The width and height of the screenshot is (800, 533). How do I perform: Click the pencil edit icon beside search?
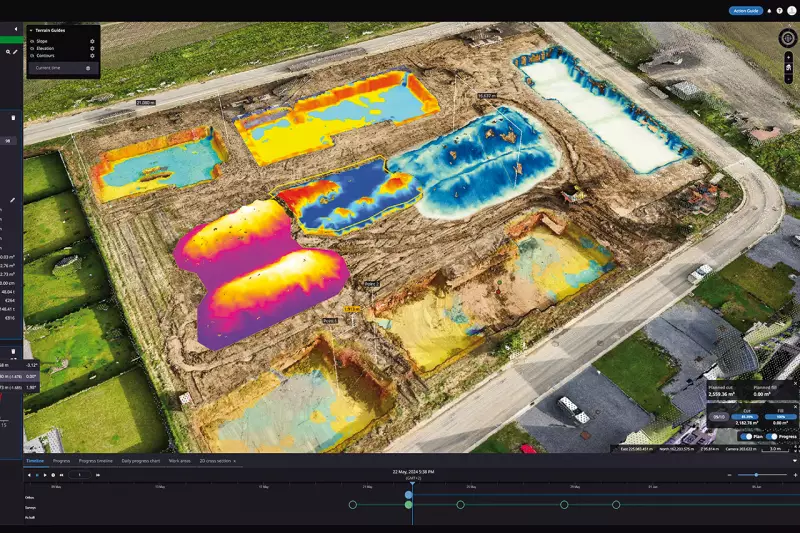click(15, 52)
